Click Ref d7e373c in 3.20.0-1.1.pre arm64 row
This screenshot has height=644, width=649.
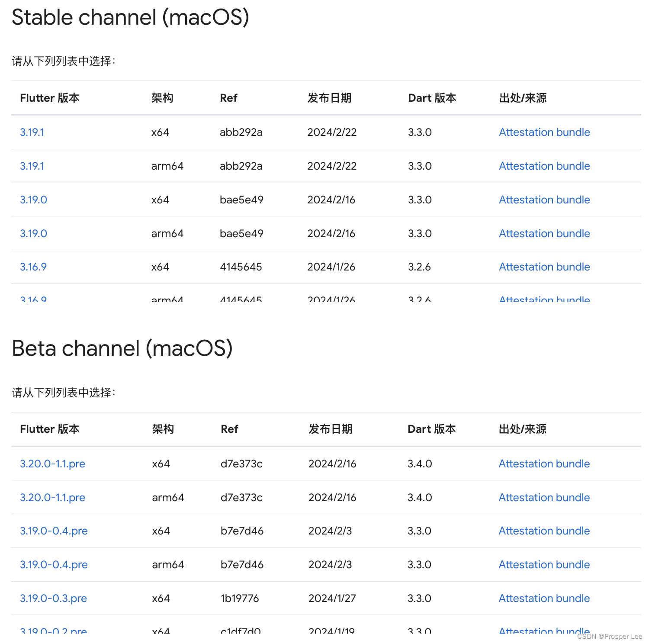click(x=241, y=498)
